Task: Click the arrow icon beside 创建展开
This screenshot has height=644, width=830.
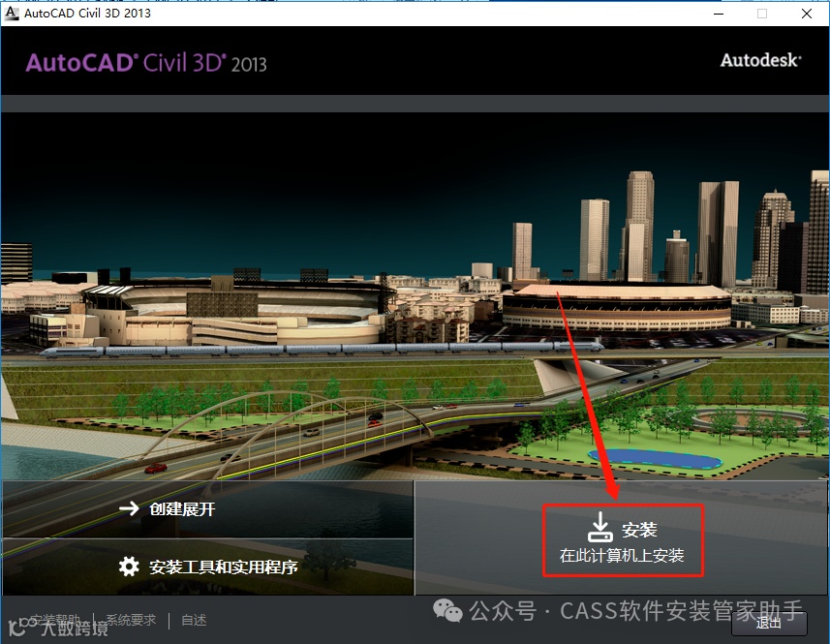Action: pyautogui.click(x=129, y=509)
